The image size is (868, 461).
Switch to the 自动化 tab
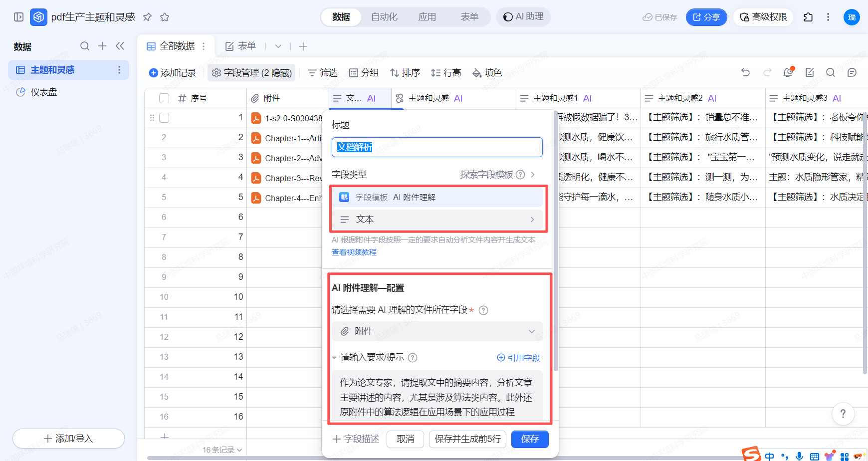(384, 17)
